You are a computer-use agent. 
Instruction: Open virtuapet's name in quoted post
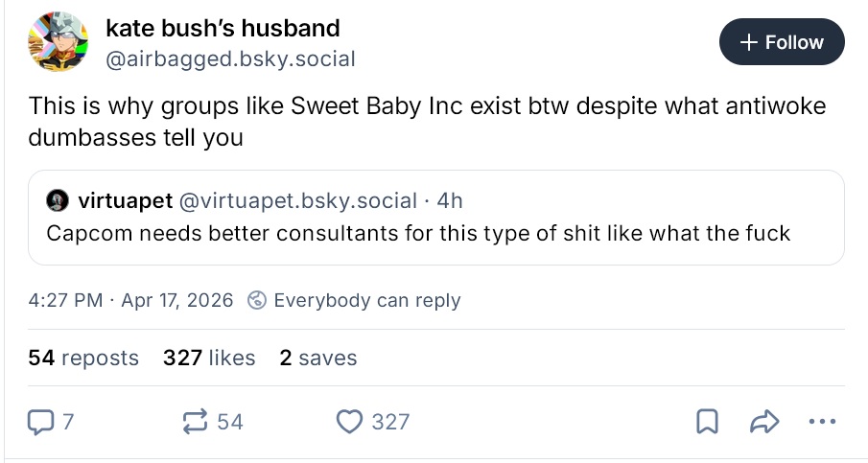tap(125, 201)
